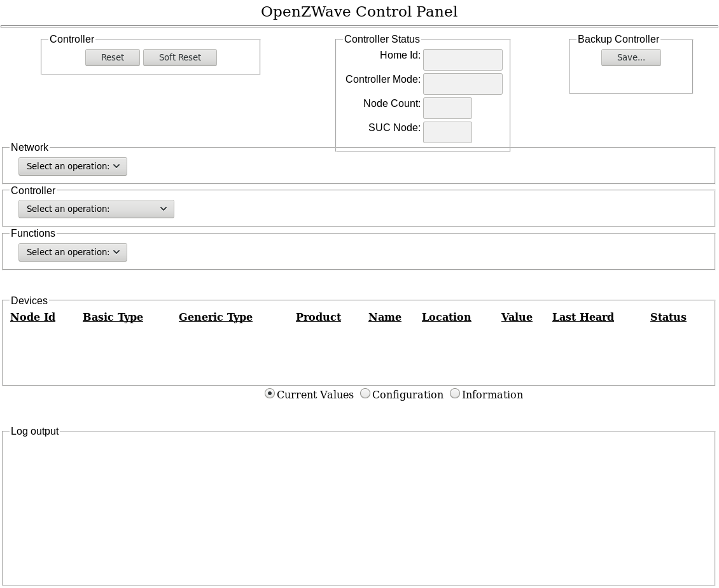Click the Log output legend text
Viewport: 719px width, 588px height.
pos(35,431)
